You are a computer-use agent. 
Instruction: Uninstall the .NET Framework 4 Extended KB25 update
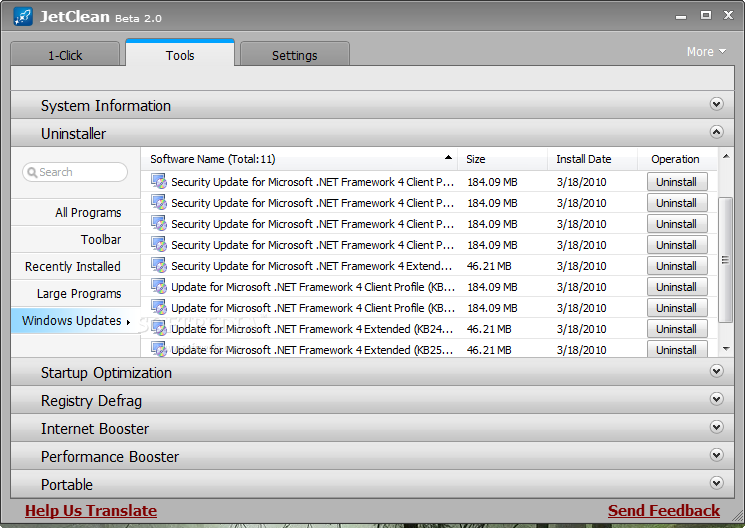(x=677, y=349)
